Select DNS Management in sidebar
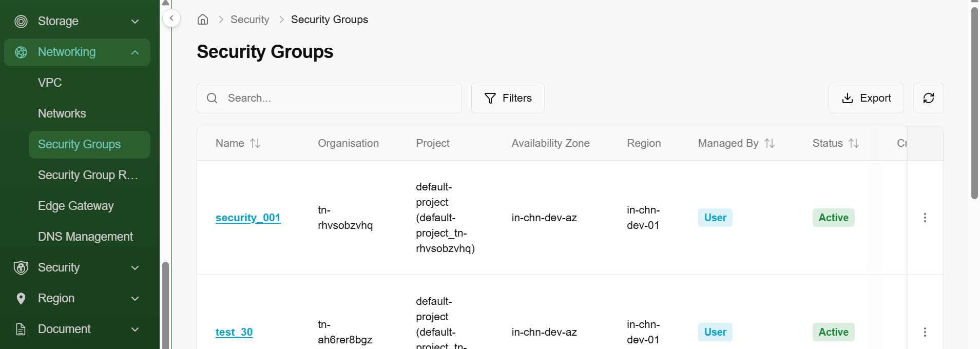 pyautogui.click(x=85, y=237)
